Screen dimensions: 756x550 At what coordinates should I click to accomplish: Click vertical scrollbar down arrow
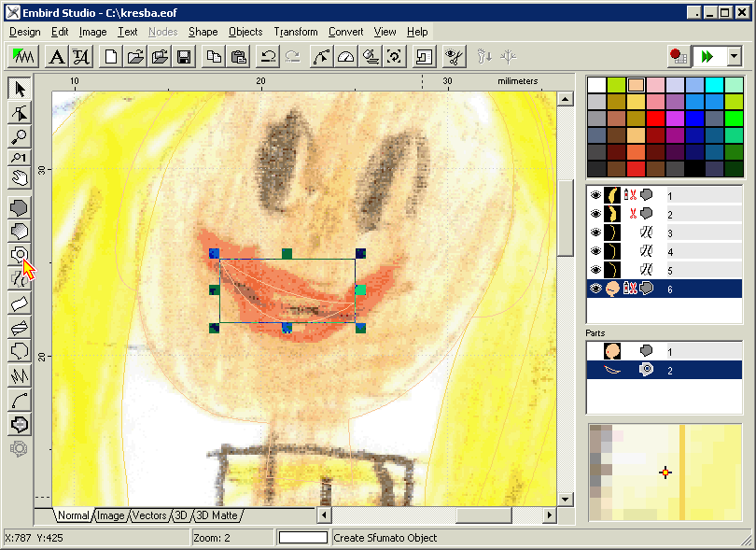tap(565, 499)
